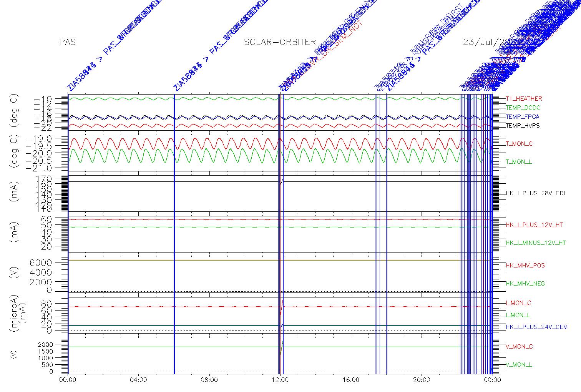Click the 12:00 time axis tick label
The width and height of the screenshot is (581, 392).
[x=280, y=380]
